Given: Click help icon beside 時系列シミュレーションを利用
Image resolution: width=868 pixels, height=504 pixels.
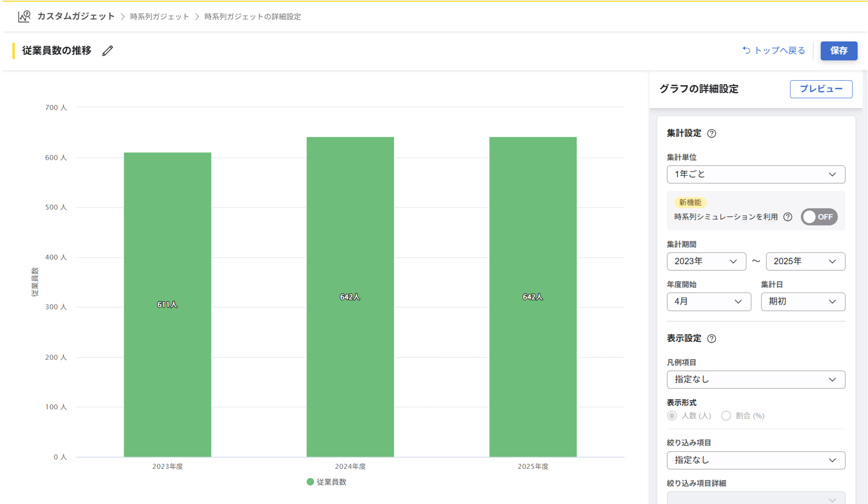Looking at the screenshot, I should click(787, 217).
